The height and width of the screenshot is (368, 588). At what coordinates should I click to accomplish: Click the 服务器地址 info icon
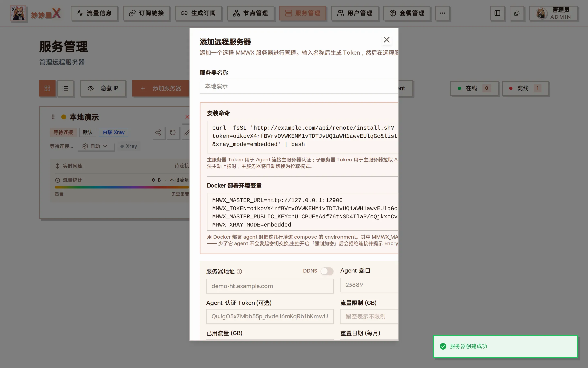(239, 271)
